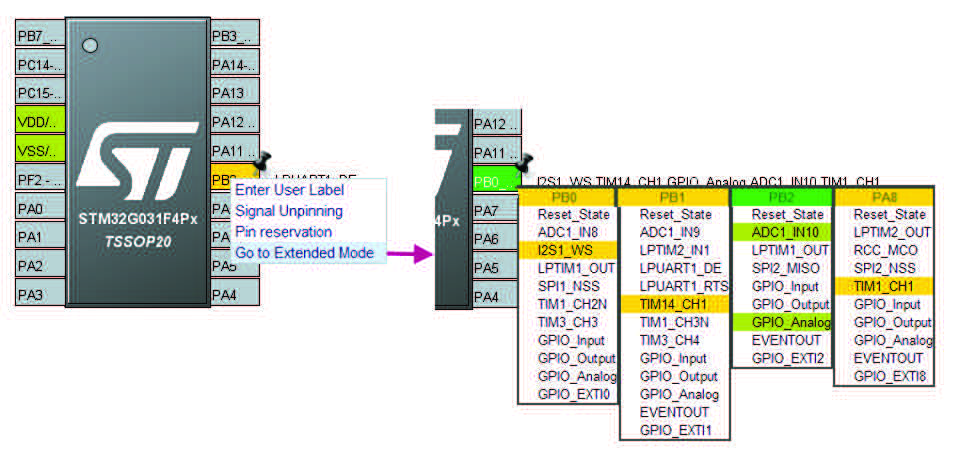Open the PB0 column header
The height and width of the screenshot is (476, 963).
pyautogui.click(x=567, y=198)
